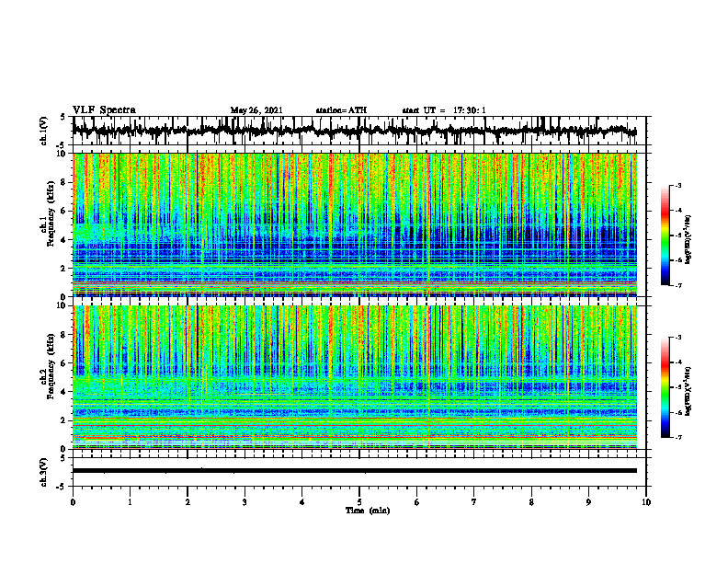Screen dimensions: 728x563
Task: Click the "Time (min)" axis label
Action: [x=368, y=511]
